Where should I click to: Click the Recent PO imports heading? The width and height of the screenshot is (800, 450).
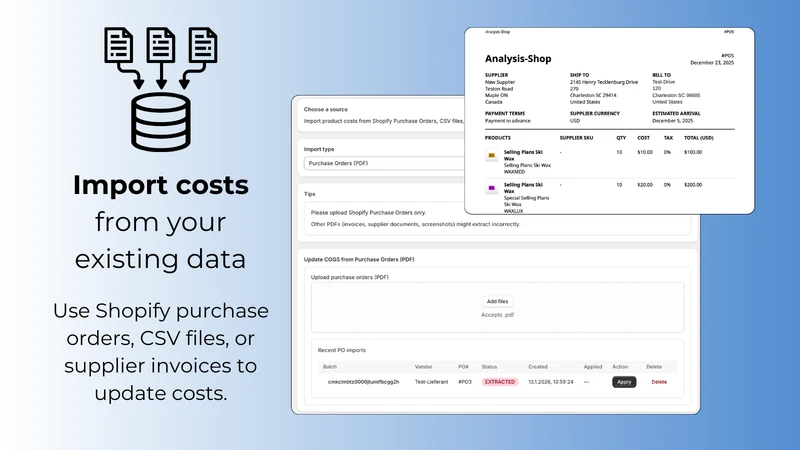[341, 351]
